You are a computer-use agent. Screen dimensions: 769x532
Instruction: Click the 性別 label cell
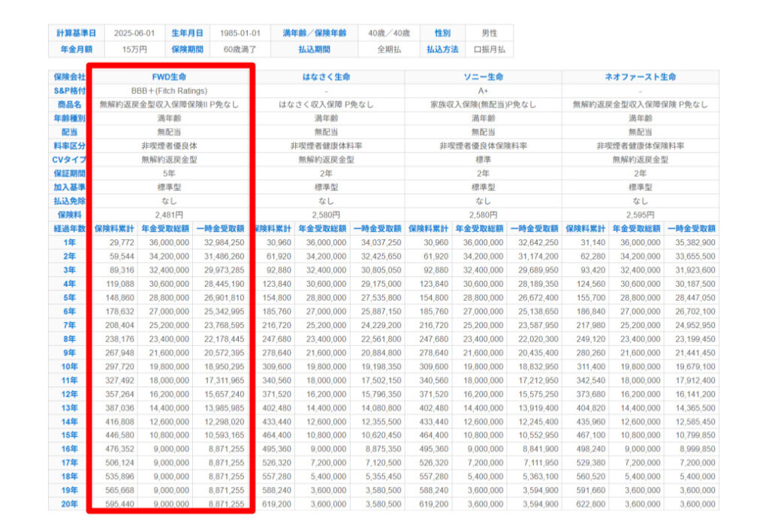(442, 33)
